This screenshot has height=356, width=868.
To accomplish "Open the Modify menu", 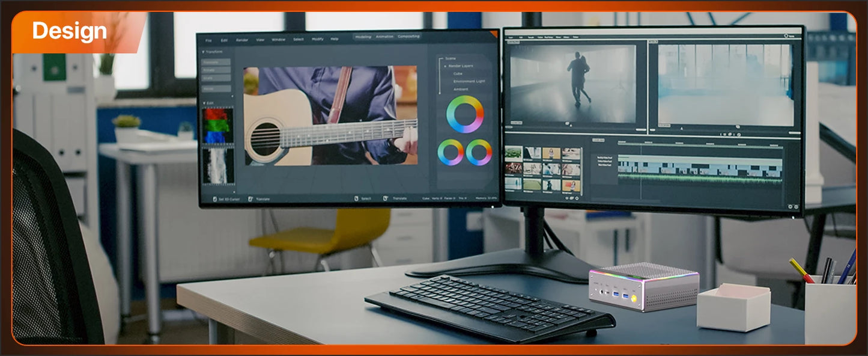I will click(317, 39).
